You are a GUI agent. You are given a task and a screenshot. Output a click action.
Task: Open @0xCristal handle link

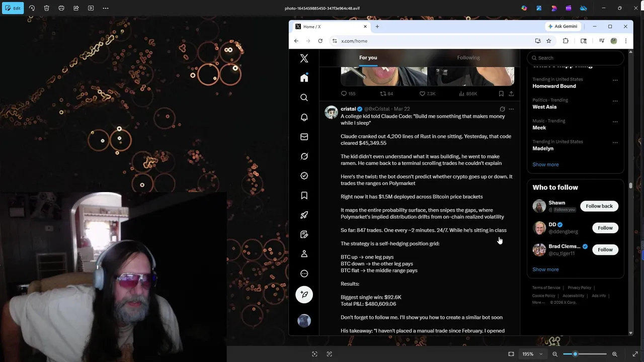[377, 109]
